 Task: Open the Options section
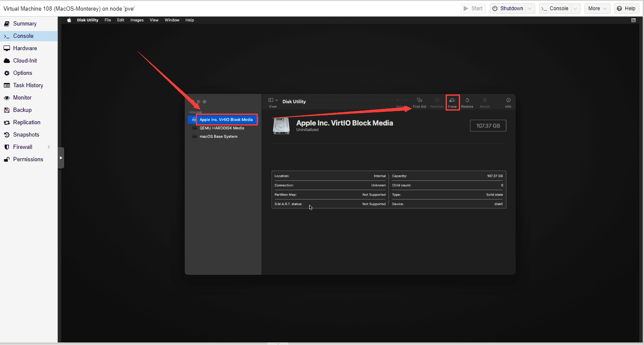click(28, 73)
